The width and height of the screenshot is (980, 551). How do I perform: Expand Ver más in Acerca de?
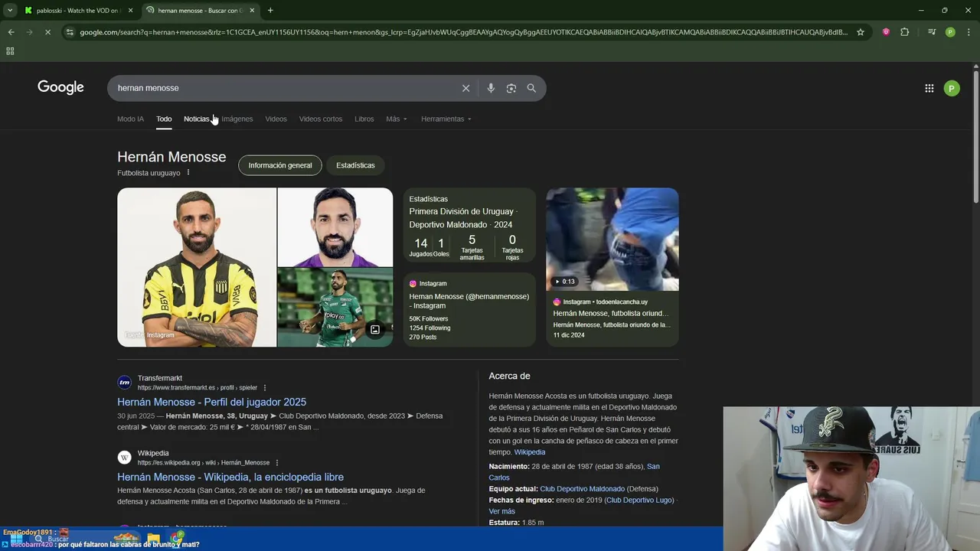(x=502, y=511)
